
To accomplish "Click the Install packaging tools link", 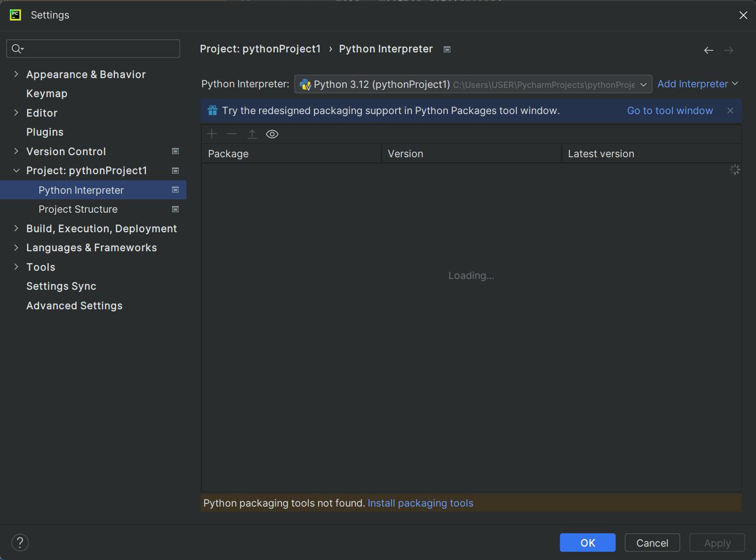I will click(421, 503).
